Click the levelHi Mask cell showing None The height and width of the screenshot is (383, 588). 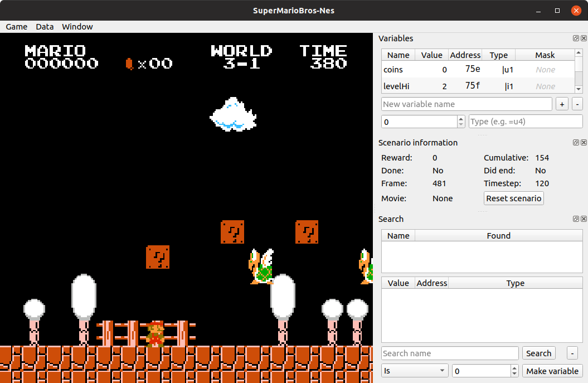(545, 86)
